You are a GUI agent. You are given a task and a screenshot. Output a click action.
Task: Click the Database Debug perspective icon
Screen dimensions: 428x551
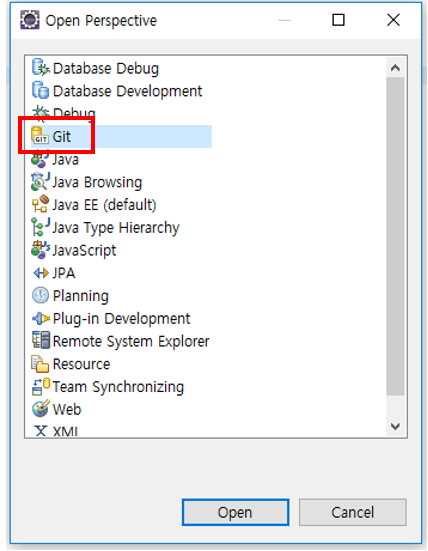[x=40, y=67]
